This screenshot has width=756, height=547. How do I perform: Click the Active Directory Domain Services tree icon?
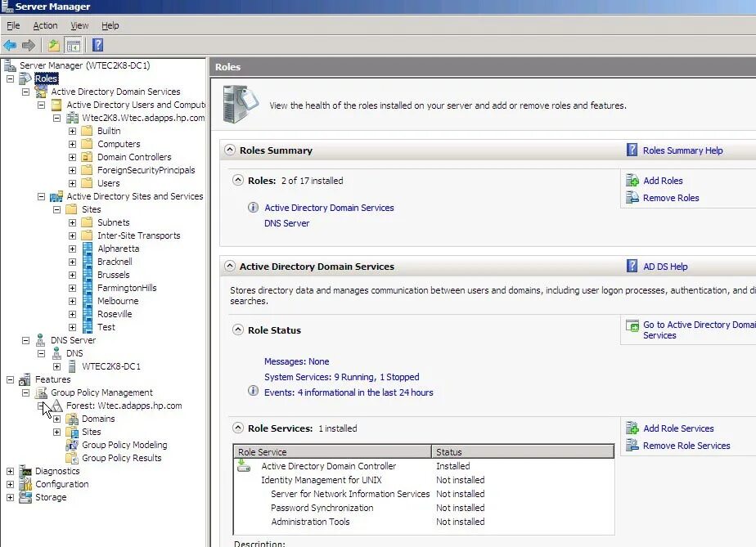pyautogui.click(x=41, y=92)
